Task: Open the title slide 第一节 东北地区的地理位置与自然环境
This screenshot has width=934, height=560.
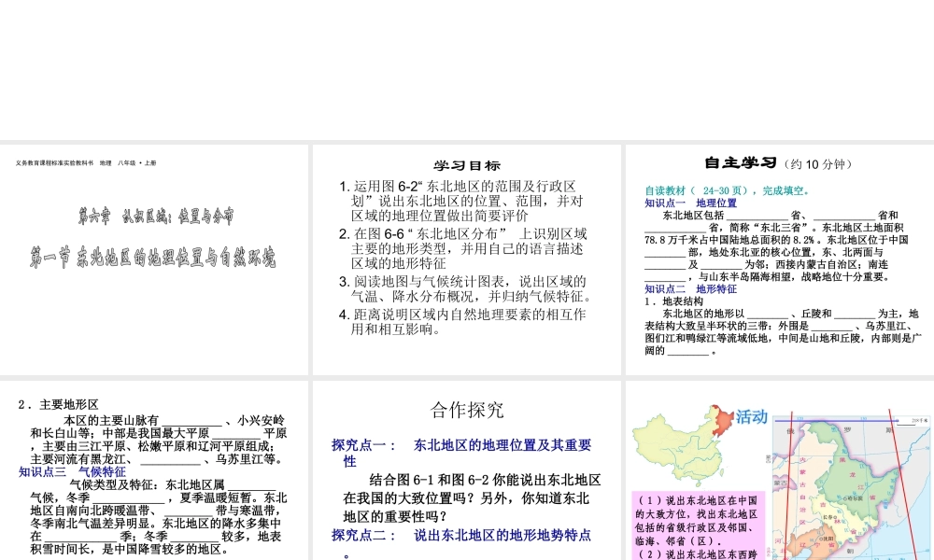Action: click(x=154, y=259)
